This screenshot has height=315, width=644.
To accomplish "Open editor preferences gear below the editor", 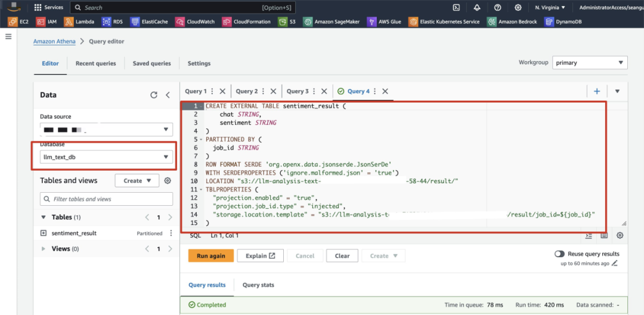I will (620, 235).
